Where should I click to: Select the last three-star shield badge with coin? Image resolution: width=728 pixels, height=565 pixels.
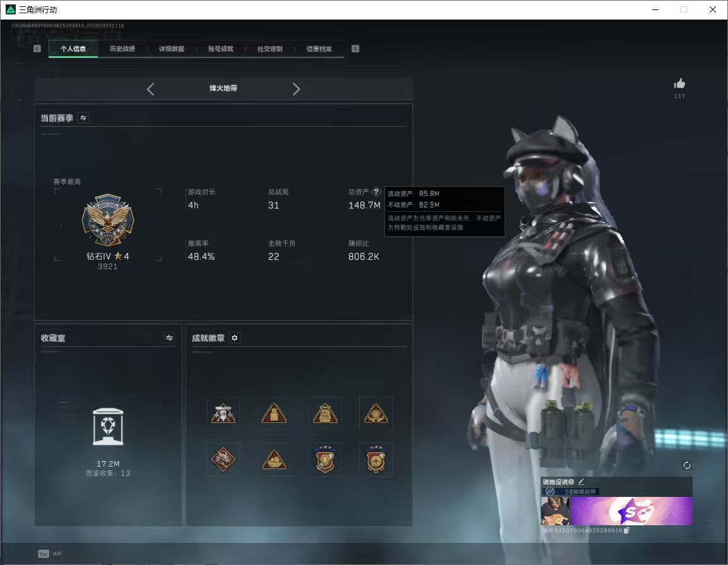(375, 460)
